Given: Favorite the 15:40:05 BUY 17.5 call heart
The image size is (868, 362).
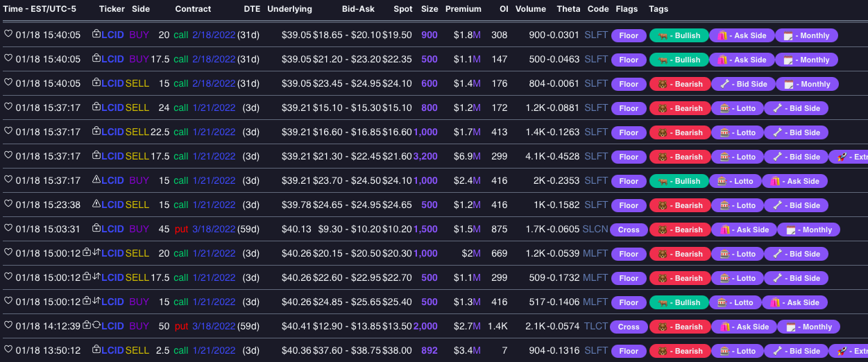Looking at the screenshot, I should 8,59.
